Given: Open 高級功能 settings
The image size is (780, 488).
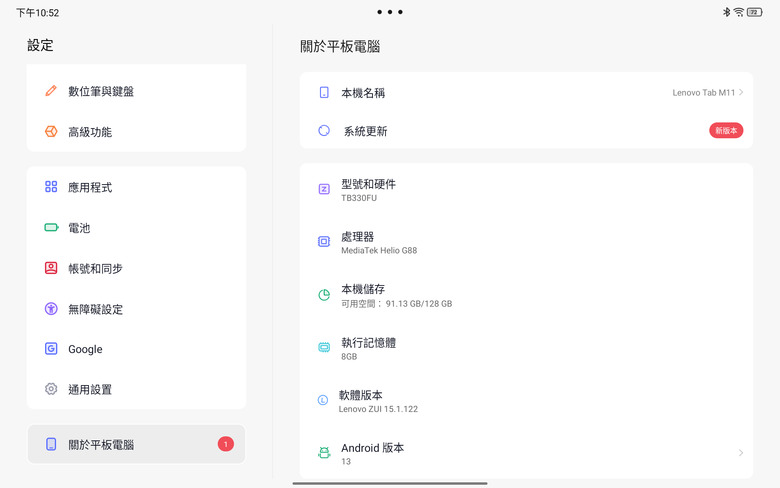Looking at the screenshot, I should coord(136,132).
